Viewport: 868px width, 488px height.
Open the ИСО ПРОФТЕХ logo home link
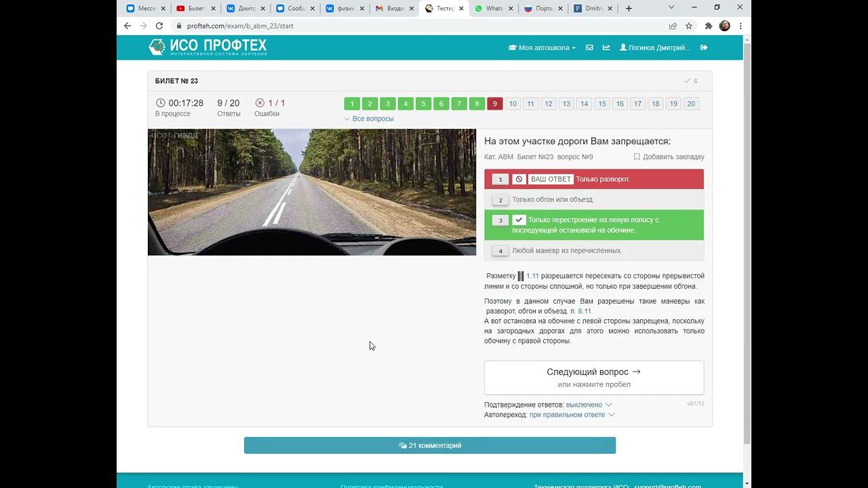pyautogui.click(x=208, y=47)
